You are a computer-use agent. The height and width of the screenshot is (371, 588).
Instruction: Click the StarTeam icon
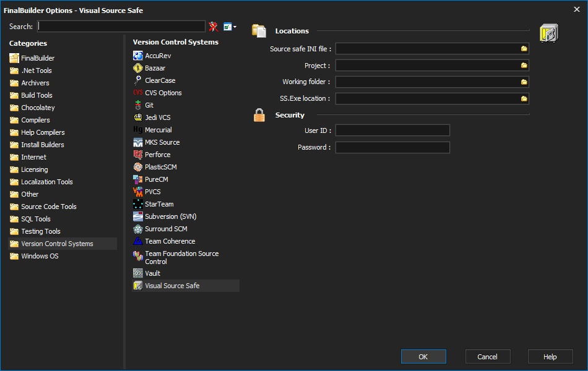tap(138, 204)
